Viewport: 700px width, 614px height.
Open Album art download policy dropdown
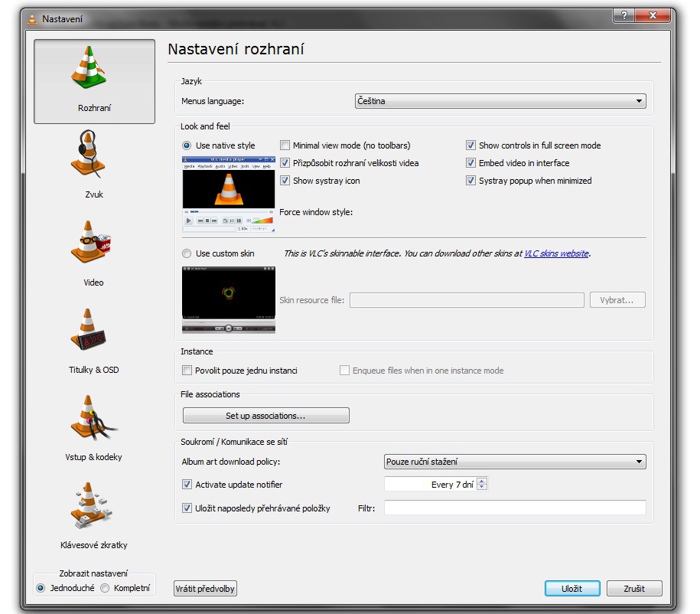[515, 462]
